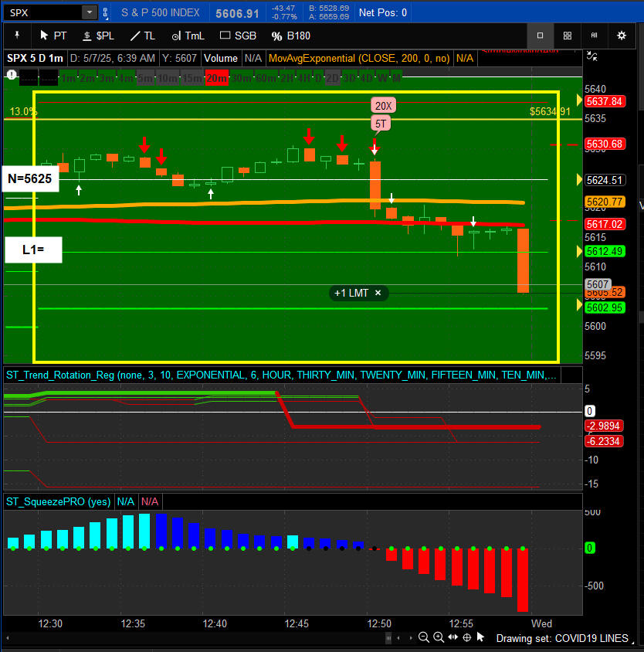The height and width of the screenshot is (652, 644).
Task: Zoom out with the minus magnifier icon
Action: [x=424, y=637]
